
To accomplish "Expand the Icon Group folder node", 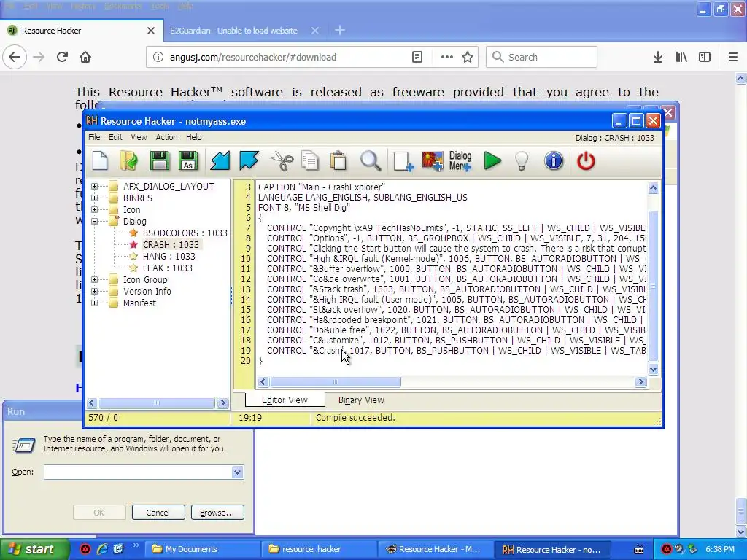I will (x=94, y=279).
